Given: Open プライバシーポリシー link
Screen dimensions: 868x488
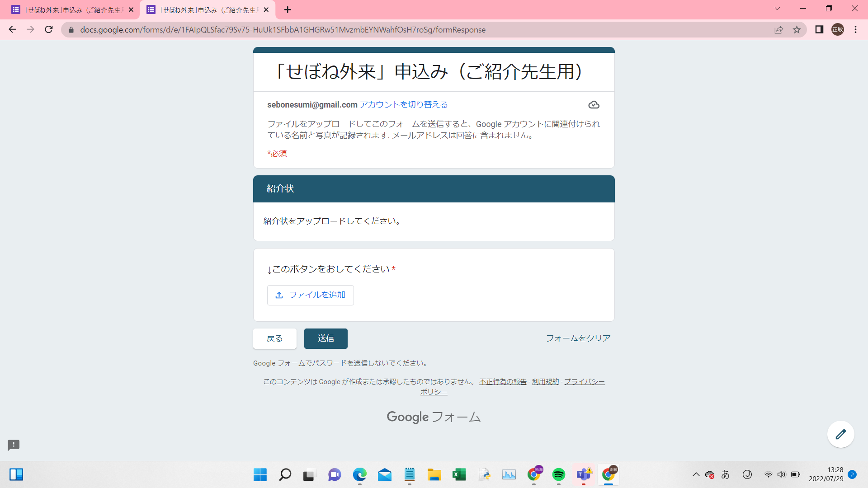Looking at the screenshot, I should pyautogui.click(x=584, y=382).
